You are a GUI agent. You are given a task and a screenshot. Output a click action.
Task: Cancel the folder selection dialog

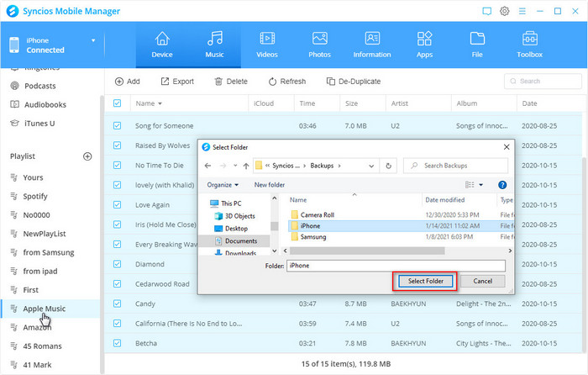[x=483, y=281]
